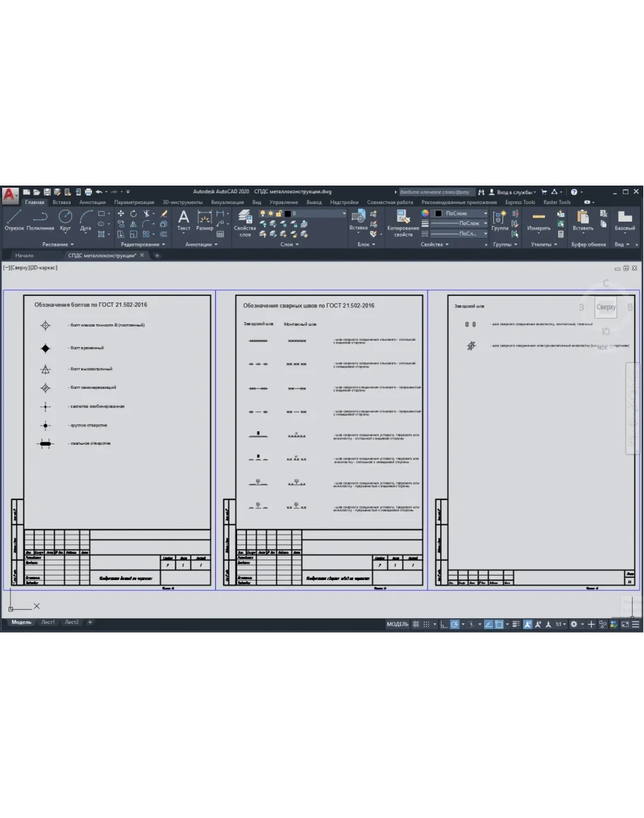
Task: Click the Вставить paste button
Action: tap(583, 220)
